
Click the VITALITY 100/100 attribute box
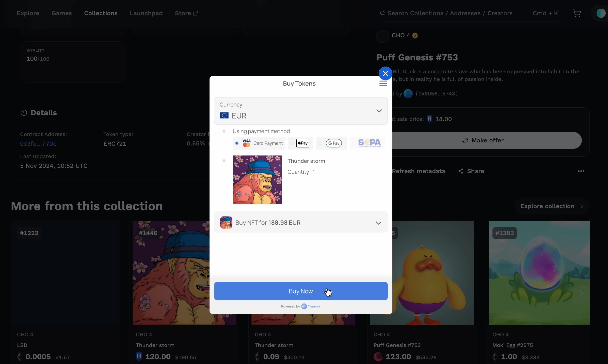[x=73, y=62]
